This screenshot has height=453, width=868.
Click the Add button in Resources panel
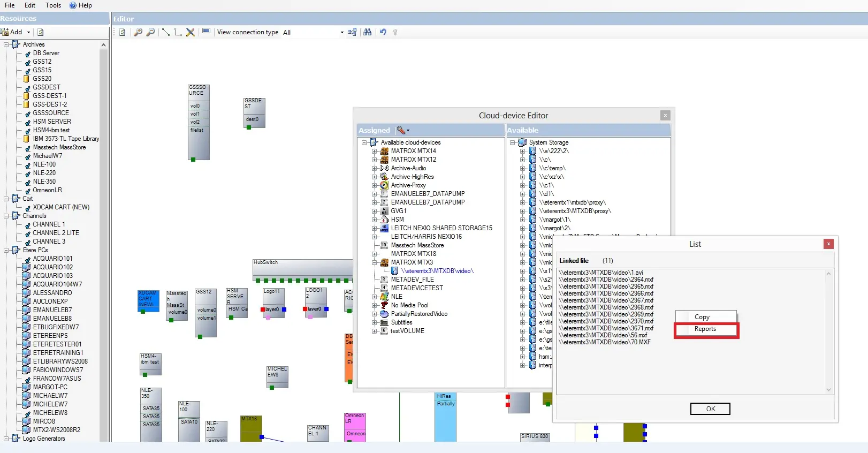tap(16, 32)
